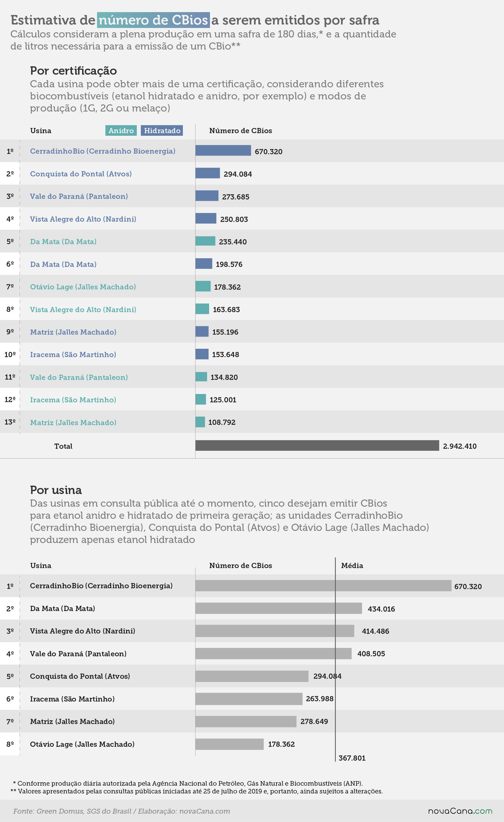Click 'Iracema (São Martinho)' in the 125.001 row
The width and height of the screenshot is (504, 822).
[x=73, y=400]
